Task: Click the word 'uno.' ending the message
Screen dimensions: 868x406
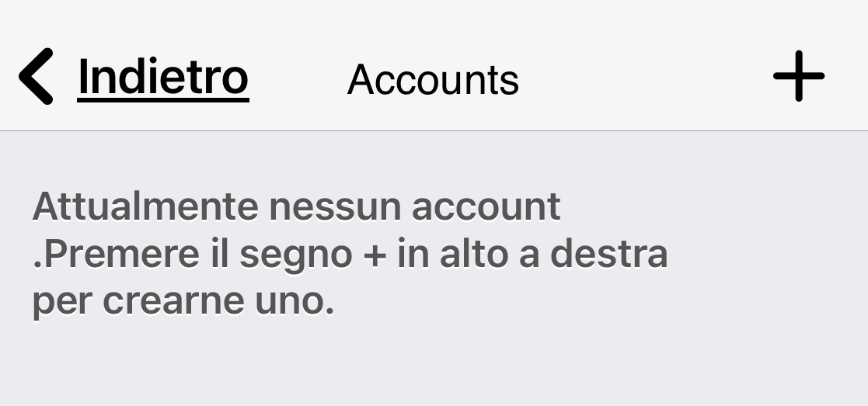Action: [x=295, y=301]
